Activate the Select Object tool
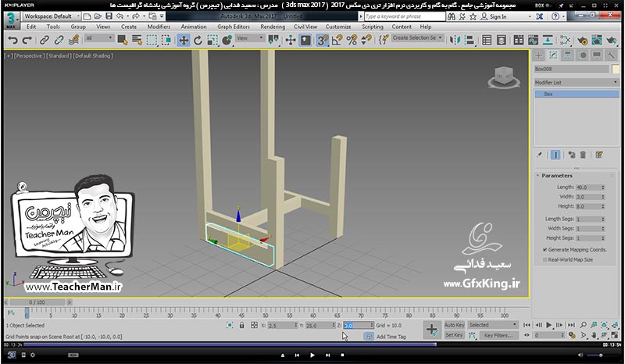 123,40
